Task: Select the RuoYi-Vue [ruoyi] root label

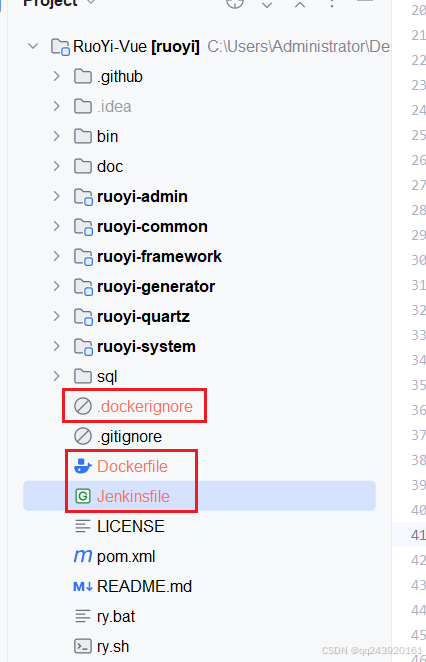Action: (136, 46)
